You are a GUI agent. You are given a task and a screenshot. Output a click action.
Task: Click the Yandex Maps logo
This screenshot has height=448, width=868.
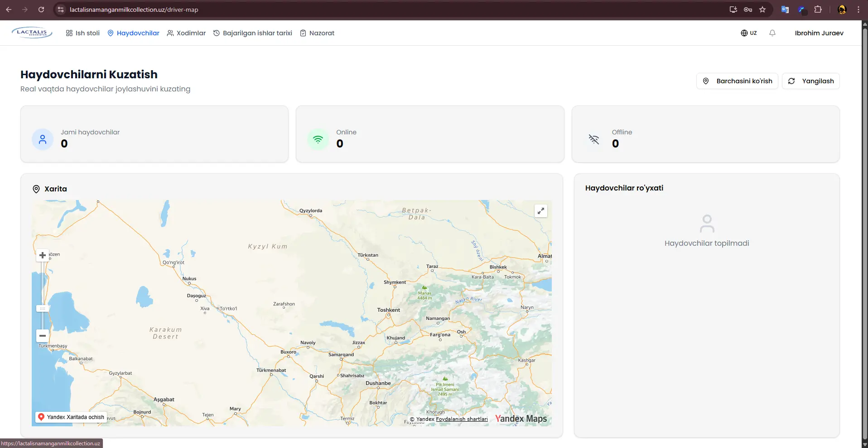[521, 419]
